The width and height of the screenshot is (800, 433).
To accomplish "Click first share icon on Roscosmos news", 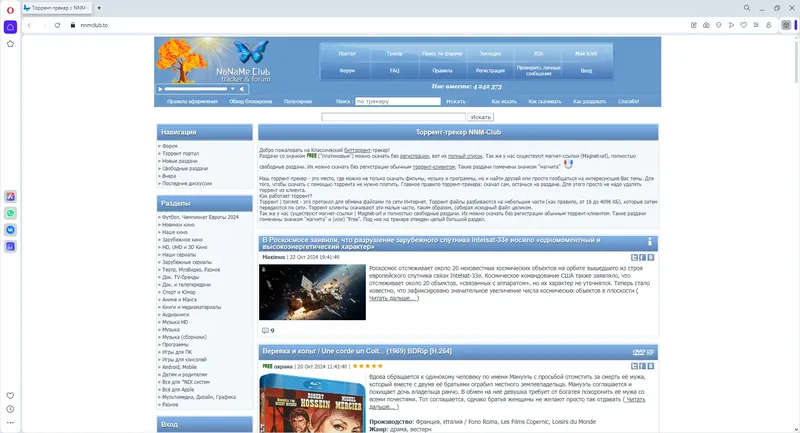I will (634, 258).
